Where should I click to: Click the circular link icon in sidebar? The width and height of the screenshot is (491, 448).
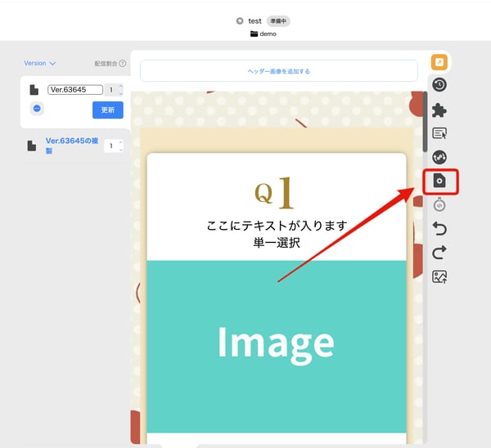click(x=439, y=157)
